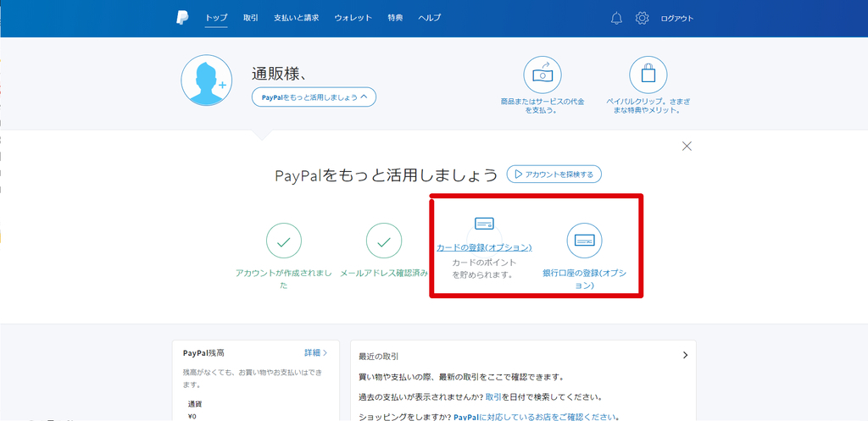Click the PayPalに対応しているお店をご確認ください link
Screen dimensions: 868x421
(x=537, y=417)
